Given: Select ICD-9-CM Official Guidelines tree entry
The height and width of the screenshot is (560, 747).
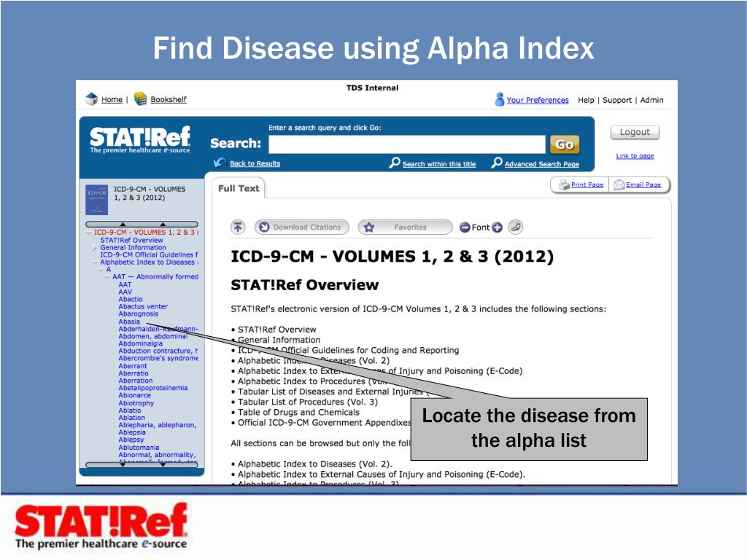Looking at the screenshot, I should tap(149, 254).
